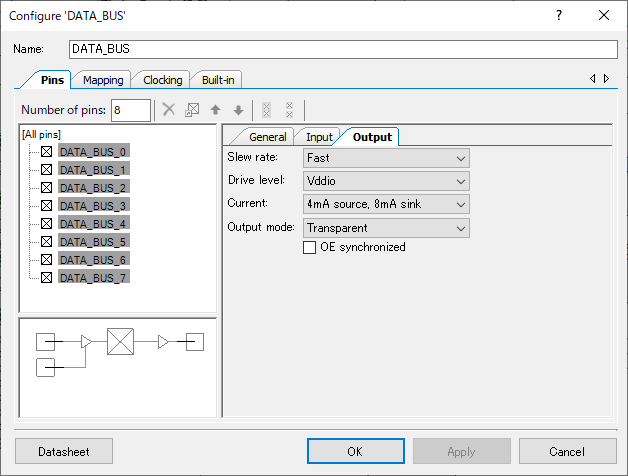
Task: Expand the Current dropdown
Action: coord(386,204)
